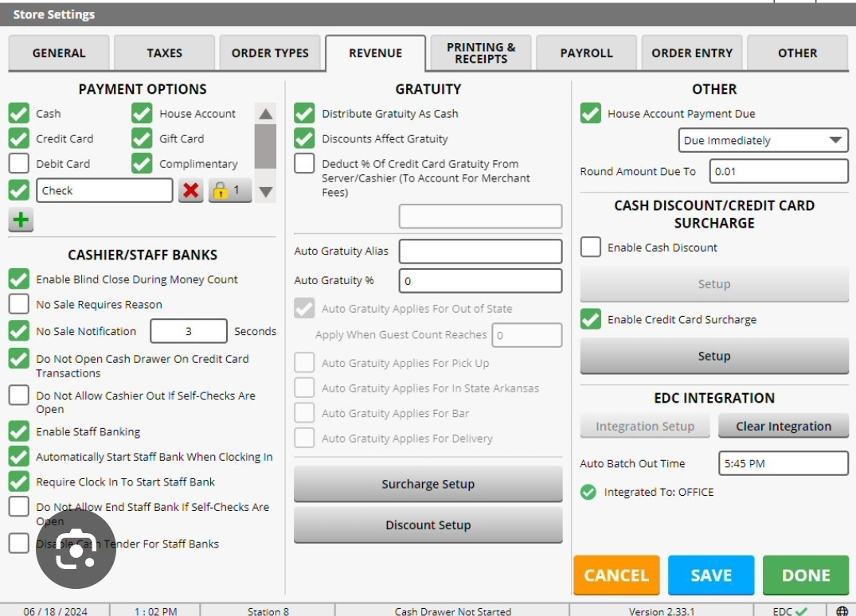Enable the Debit Card payment option

19,163
